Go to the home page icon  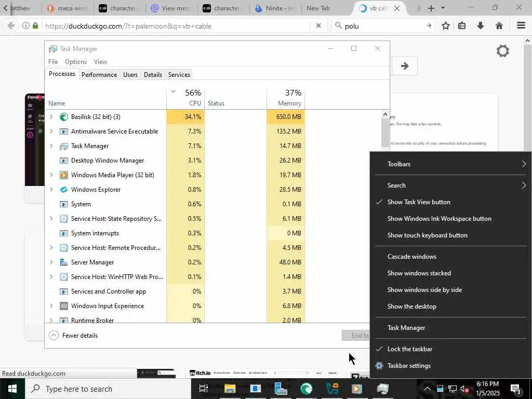pos(499,26)
